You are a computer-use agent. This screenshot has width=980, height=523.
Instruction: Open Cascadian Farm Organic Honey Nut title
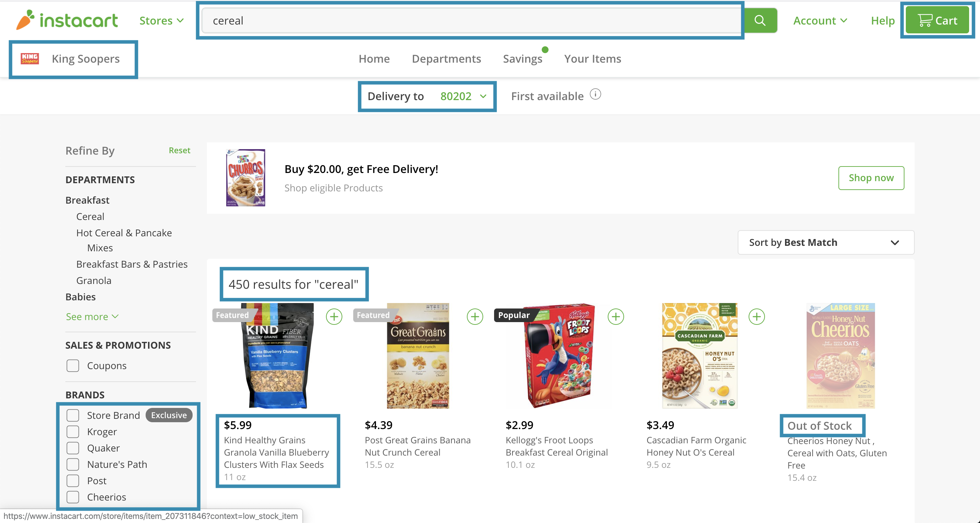tap(696, 446)
